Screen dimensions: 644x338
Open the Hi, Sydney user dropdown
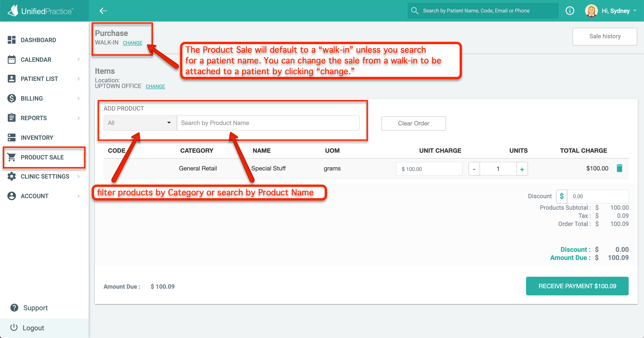(x=619, y=11)
